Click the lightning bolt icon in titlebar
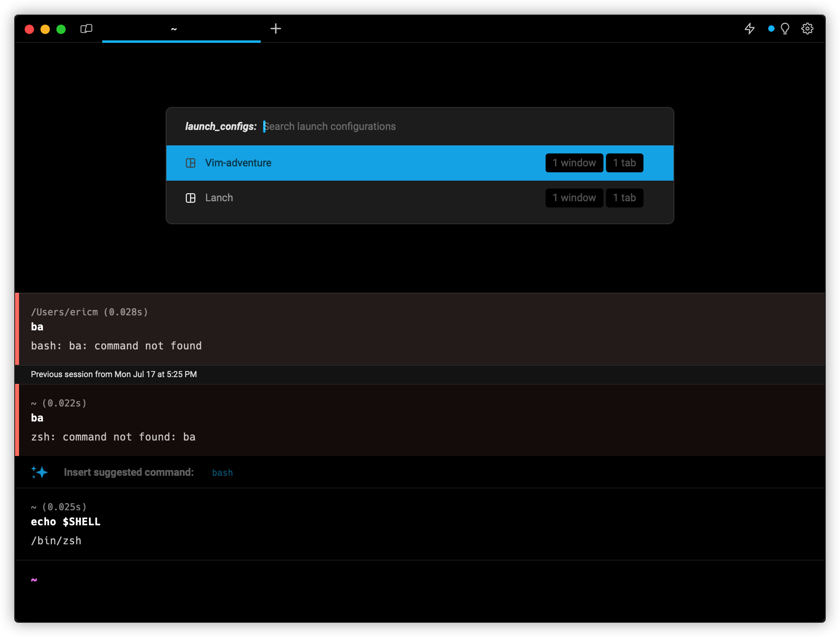The width and height of the screenshot is (840, 637). point(750,29)
